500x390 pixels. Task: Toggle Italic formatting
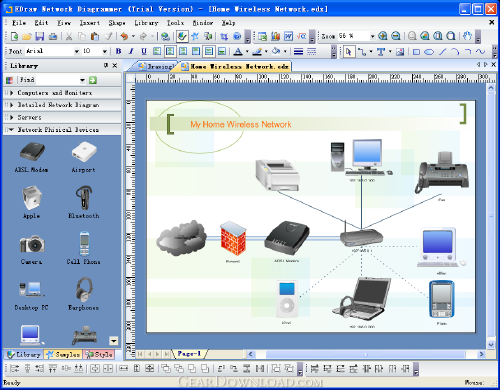[x=131, y=51]
